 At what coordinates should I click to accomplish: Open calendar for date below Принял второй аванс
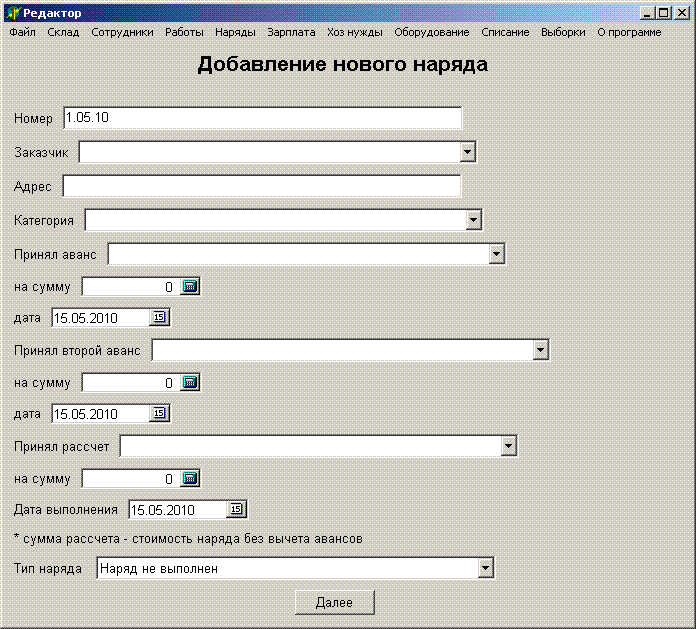(160, 414)
